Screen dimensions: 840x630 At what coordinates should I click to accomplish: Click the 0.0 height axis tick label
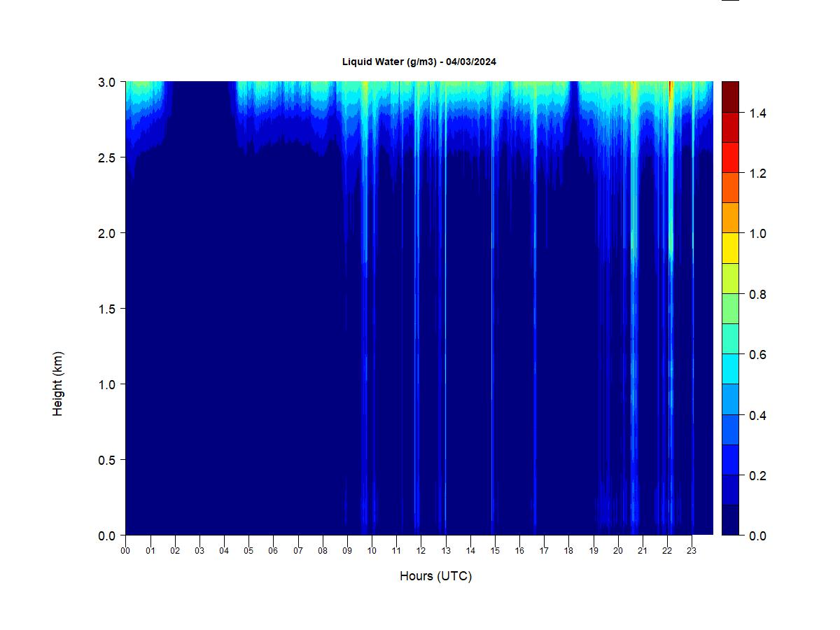point(106,535)
